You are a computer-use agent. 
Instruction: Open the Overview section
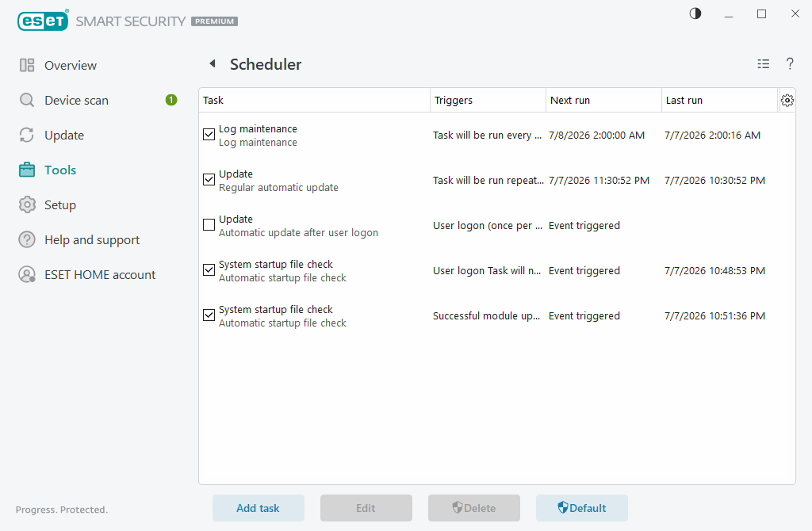[71, 65]
